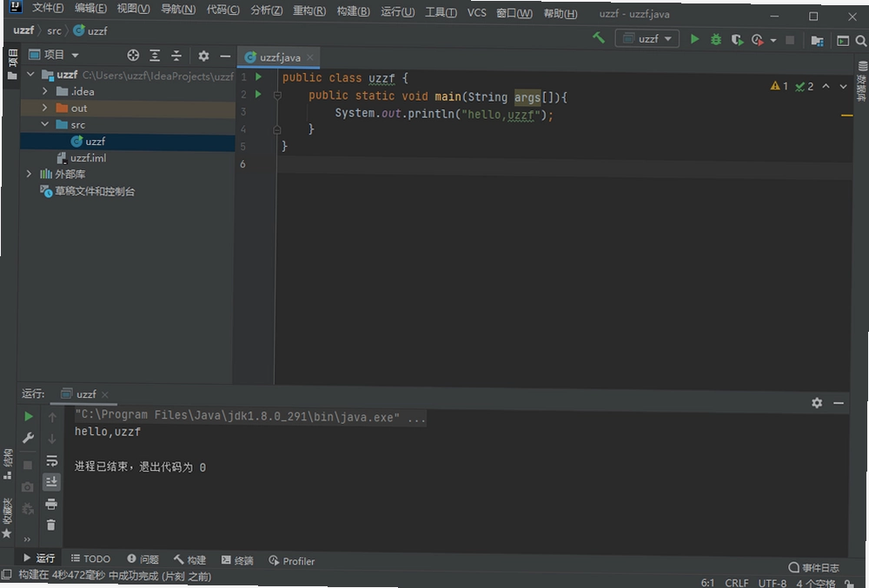
Task: Click the wrench icon in Run panel
Action: pos(29,438)
